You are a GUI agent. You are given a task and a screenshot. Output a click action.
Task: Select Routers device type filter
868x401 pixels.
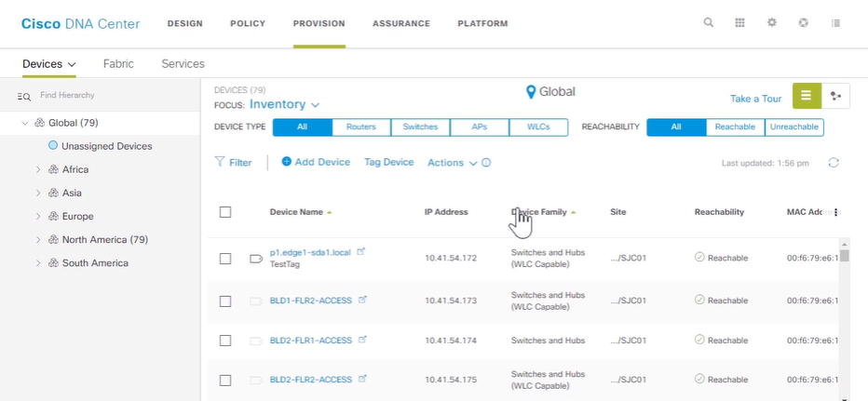pos(361,127)
